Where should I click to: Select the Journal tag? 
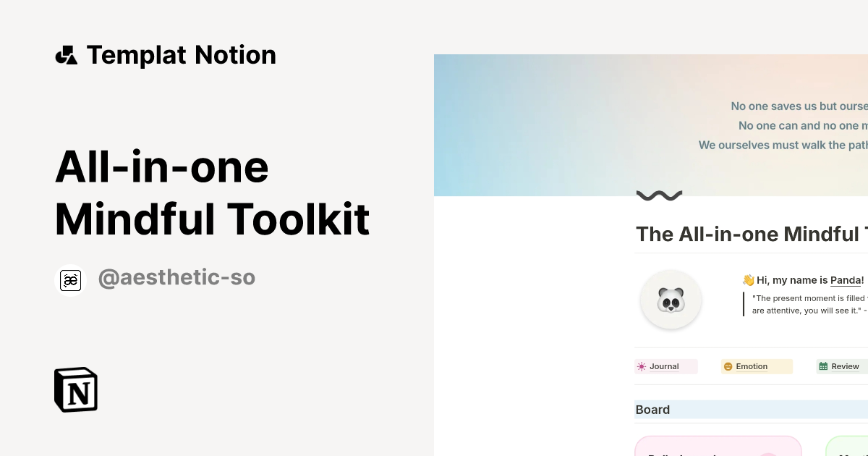tap(665, 366)
